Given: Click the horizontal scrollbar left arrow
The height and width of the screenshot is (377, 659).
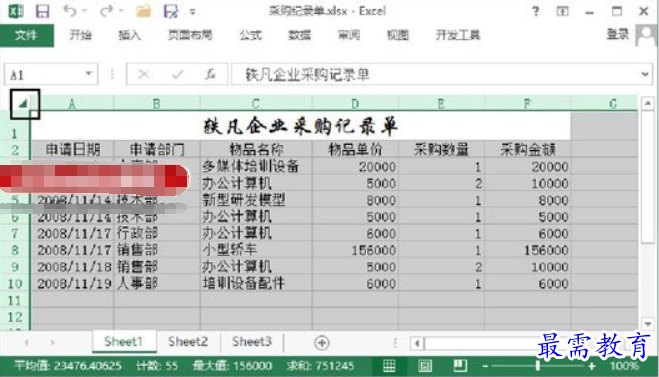Looking at the screenshot, I should (x=417, y=344).
